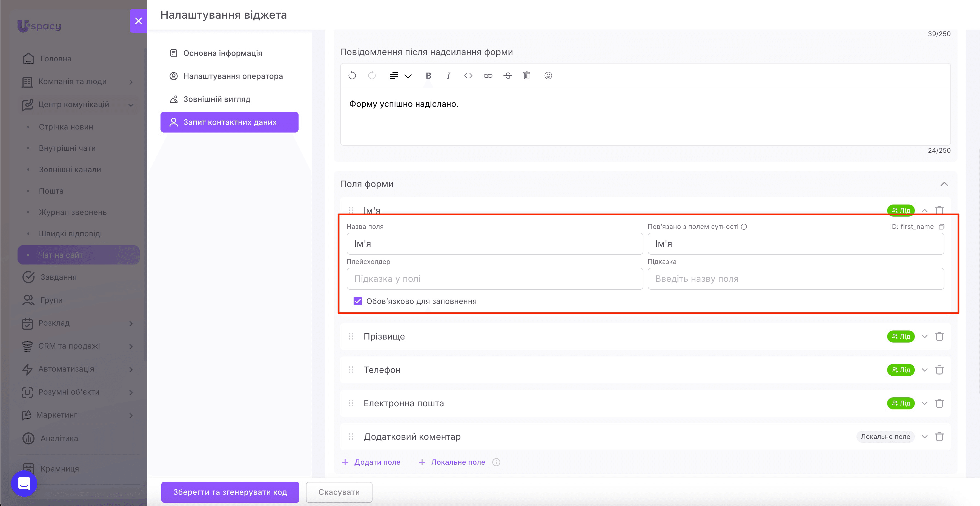
Task: Open the text alignment dropdown in editor
Action: [x=400, y=76]
